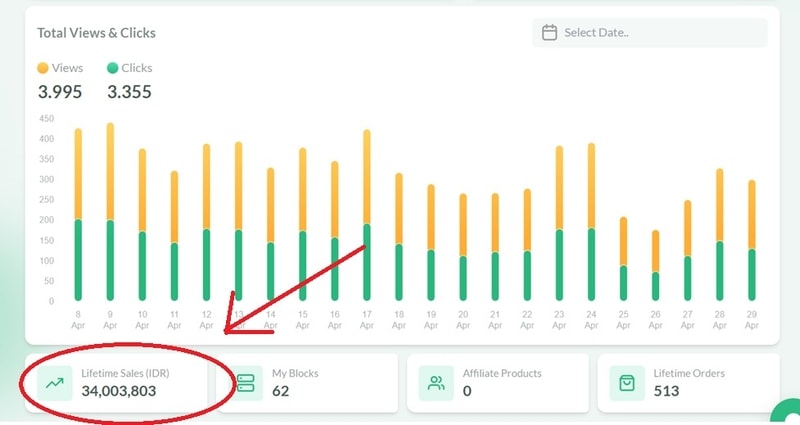Click the Total Views & Clicks heading
This screenshot has height=425, width=800.
point(96,33)
